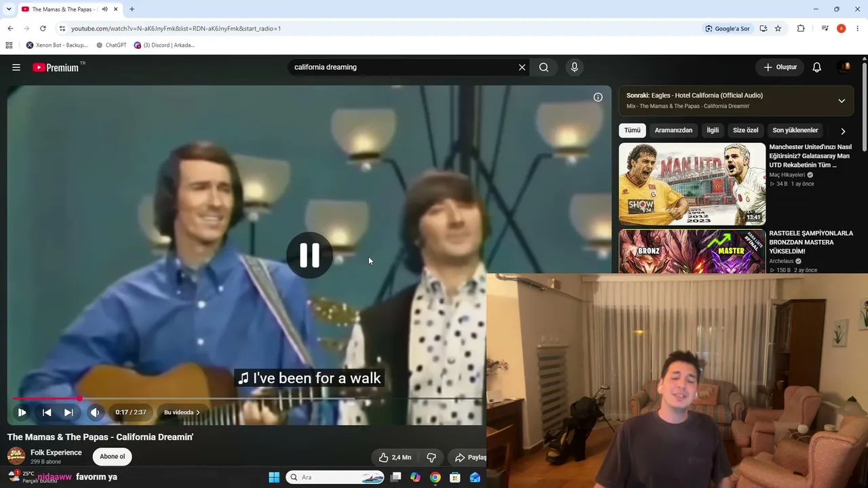868x488 pixels.
Task: Open the ChatGPT bookmark
Action: coord(111,45)
